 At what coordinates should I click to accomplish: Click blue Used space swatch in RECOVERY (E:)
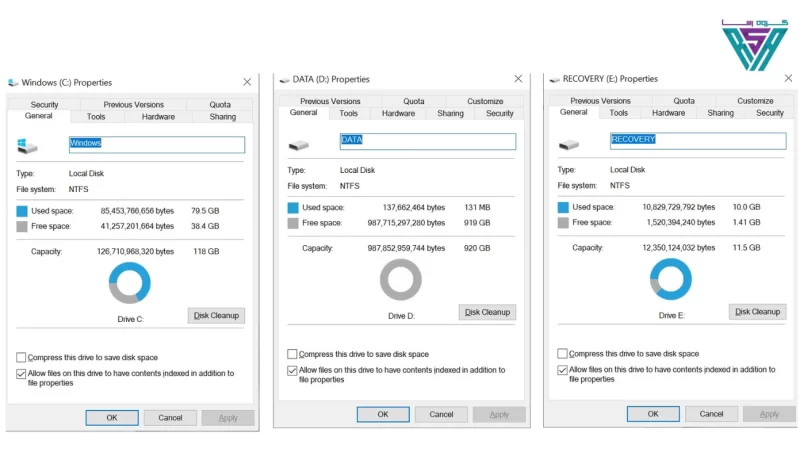563,208
